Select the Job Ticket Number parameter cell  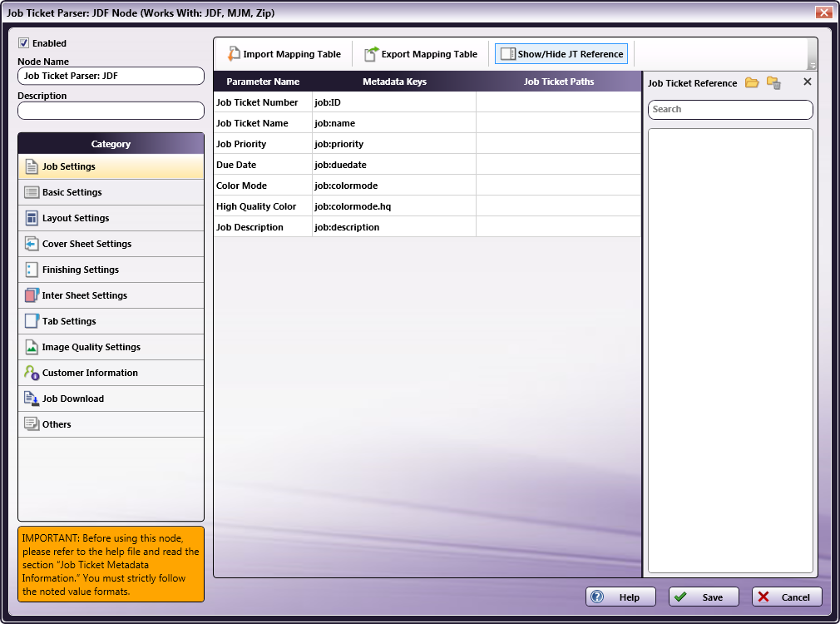pos(263,102)
